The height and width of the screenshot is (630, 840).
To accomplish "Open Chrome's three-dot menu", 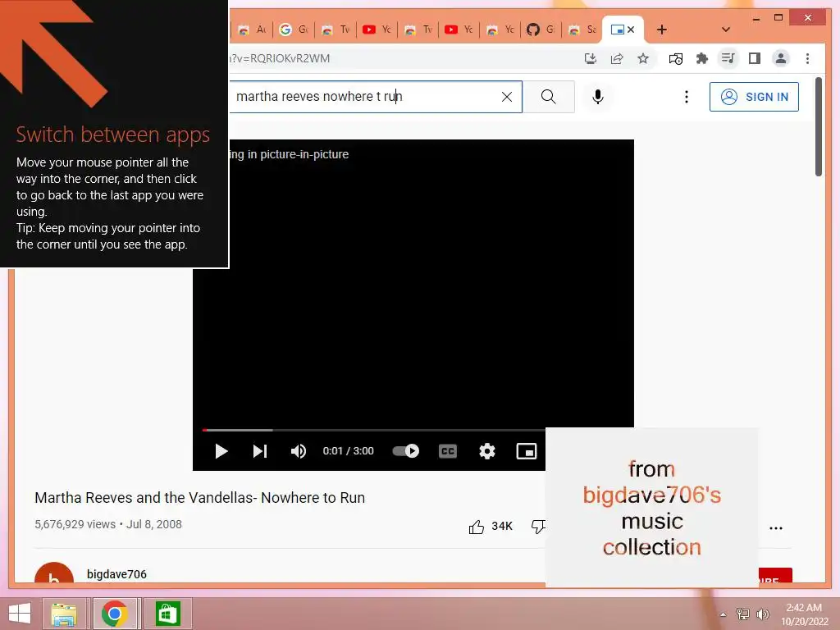I will (807, 58).
